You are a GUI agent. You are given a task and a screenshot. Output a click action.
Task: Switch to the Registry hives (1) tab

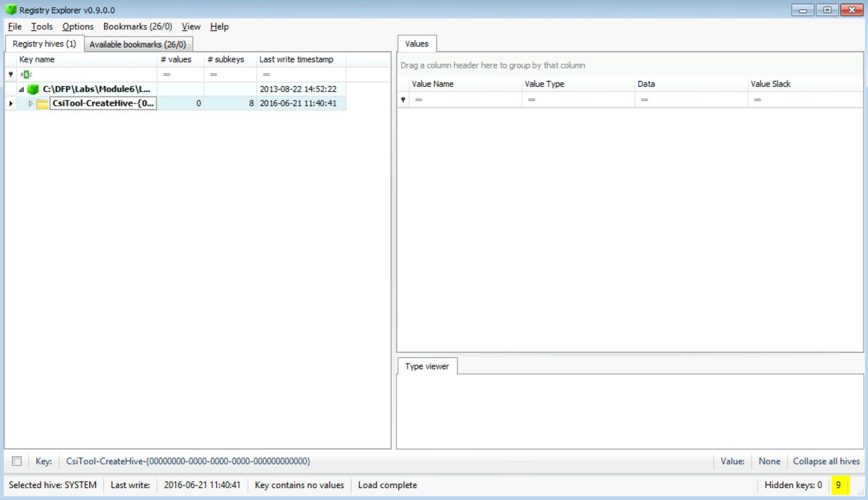45,44
